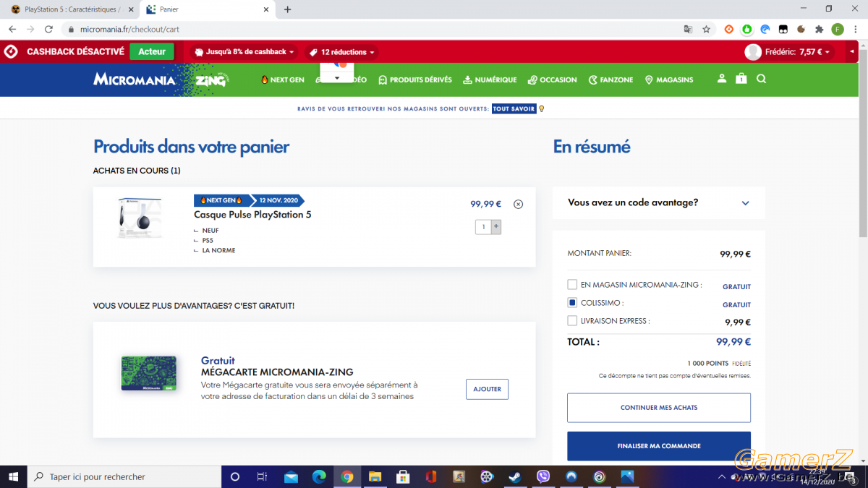Screen dimensions: 868x488
Task: Click the Windows taskbar search box
Action: [x=124, y=476]
